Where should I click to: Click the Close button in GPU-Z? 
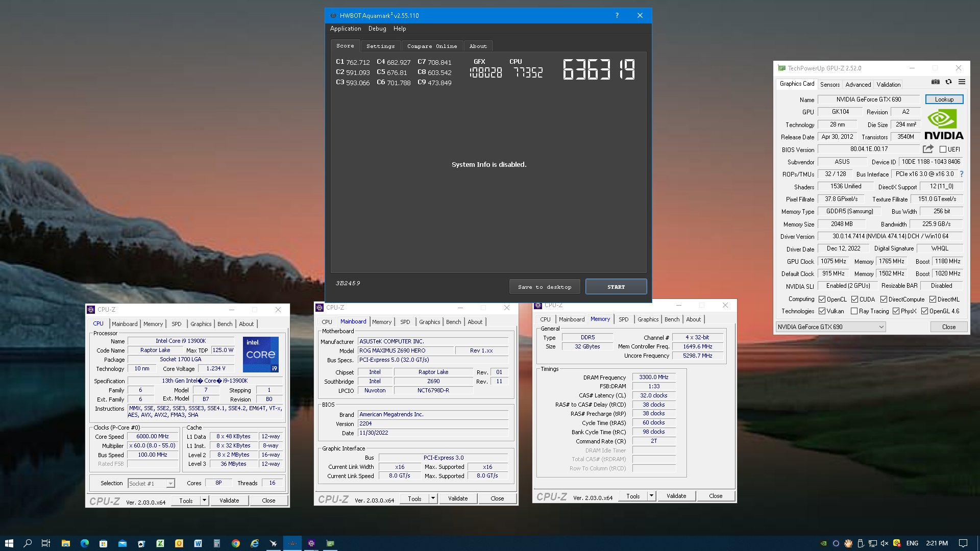click(948, 327)
